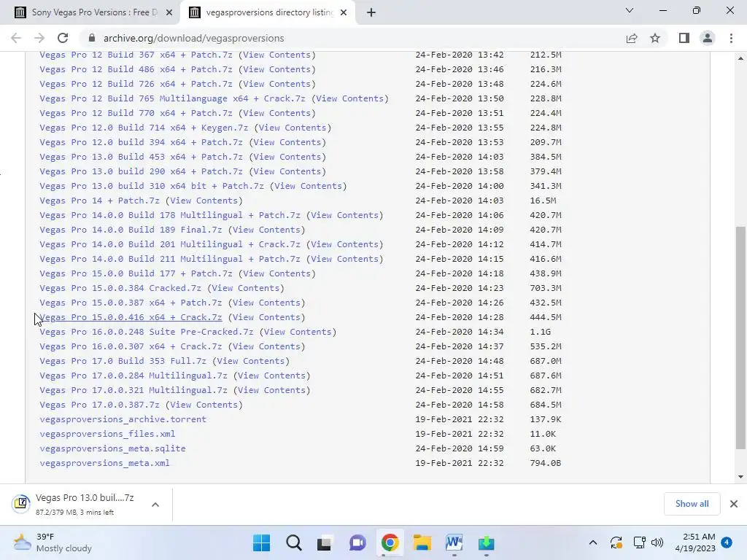View Contents of Vegas Pro 15.0.0.384 Cracked
Image resolution: width=747 pixels, height=560 pixels.
(x=246, y=288)
